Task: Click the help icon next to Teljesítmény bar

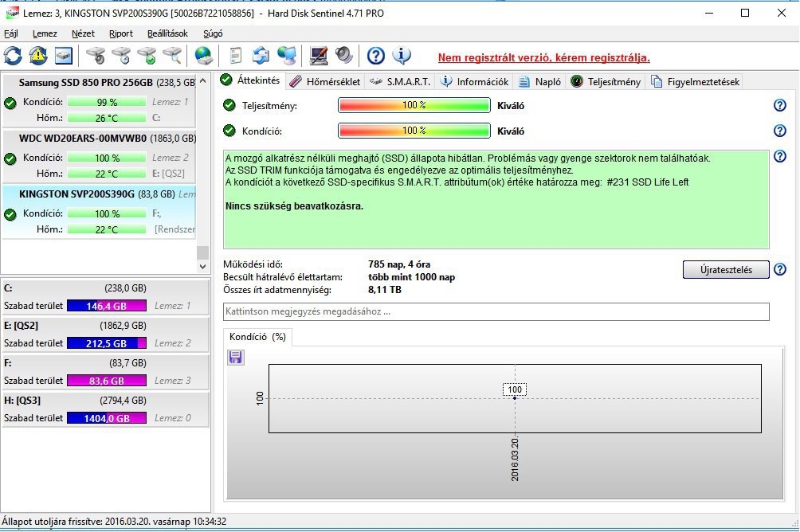Action: [x=779, y=105]
